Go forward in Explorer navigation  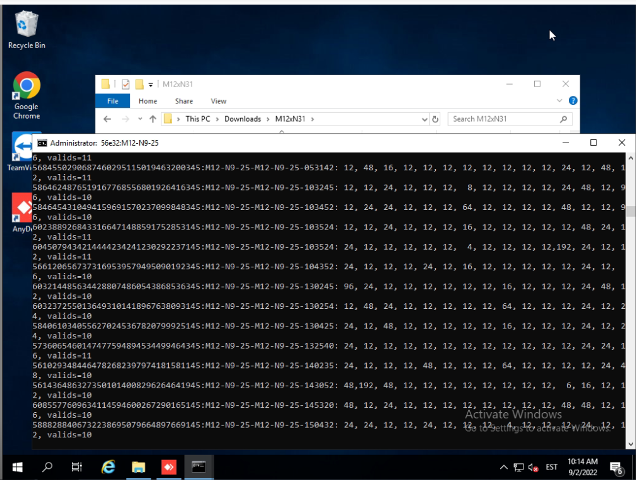(126, 119)
